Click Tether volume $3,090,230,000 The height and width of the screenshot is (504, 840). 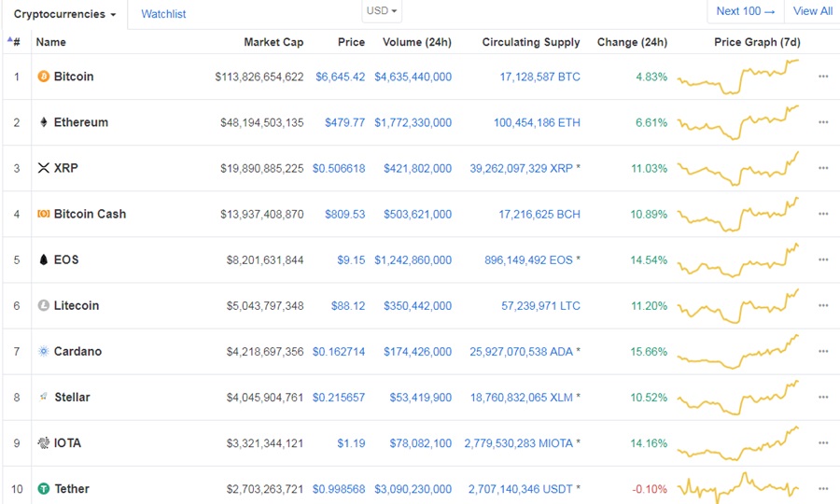(413, 489)
